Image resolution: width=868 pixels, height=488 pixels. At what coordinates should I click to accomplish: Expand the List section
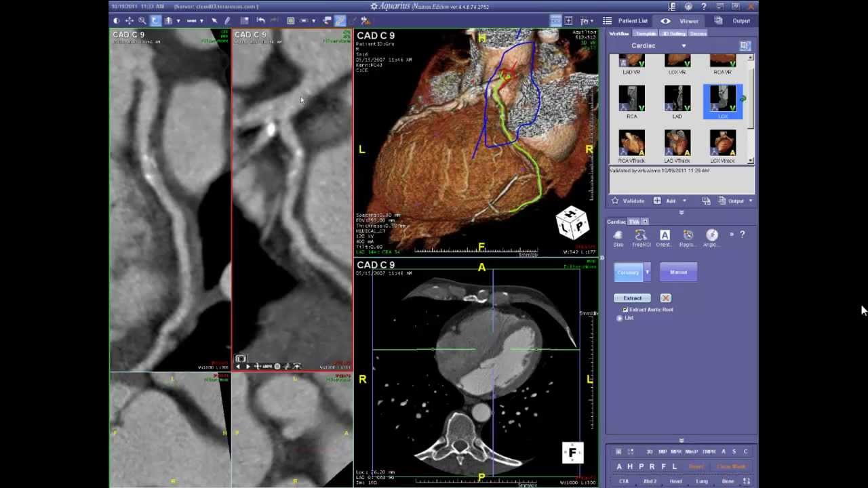click(620, 318)
